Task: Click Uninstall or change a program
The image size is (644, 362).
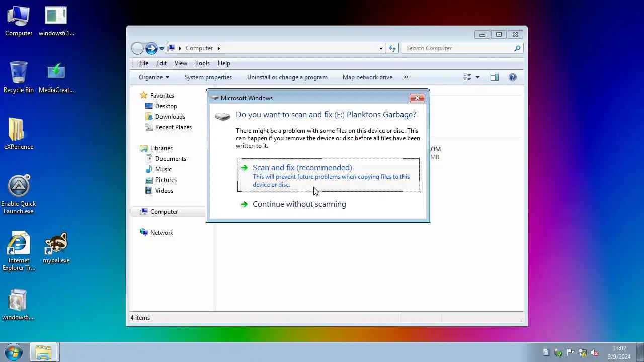Action: click(287, 77)
